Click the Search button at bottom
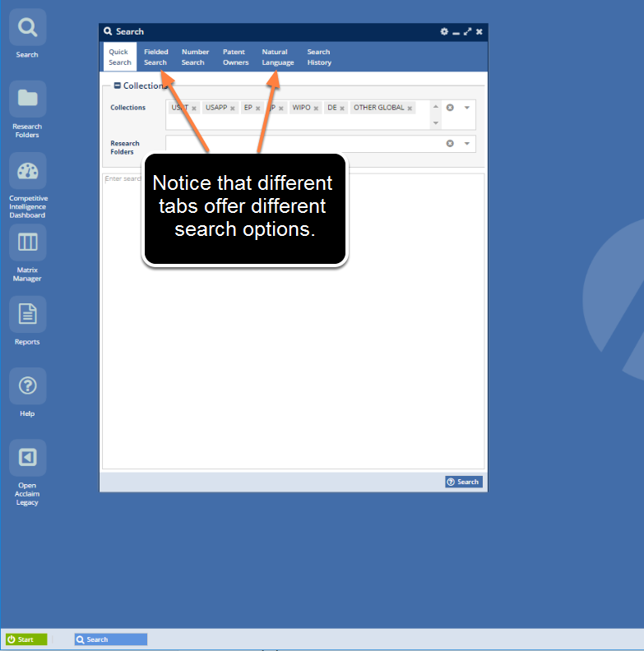 tap(464, 482)
